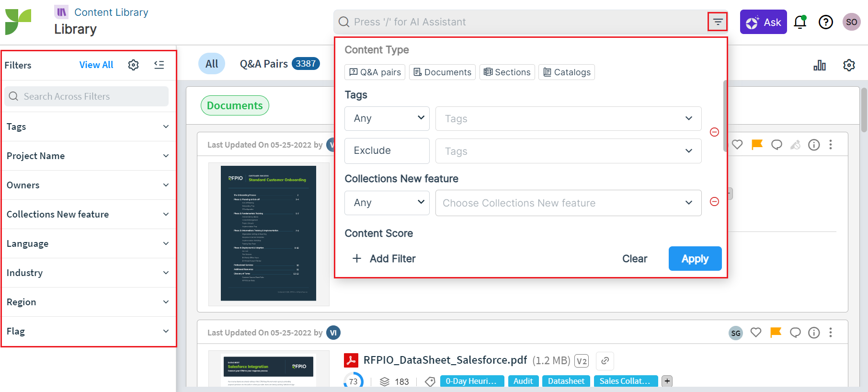Toggle the green Documents filter chip
The image size is (868, 392).
pyautogui.click(x=235, y=105)
